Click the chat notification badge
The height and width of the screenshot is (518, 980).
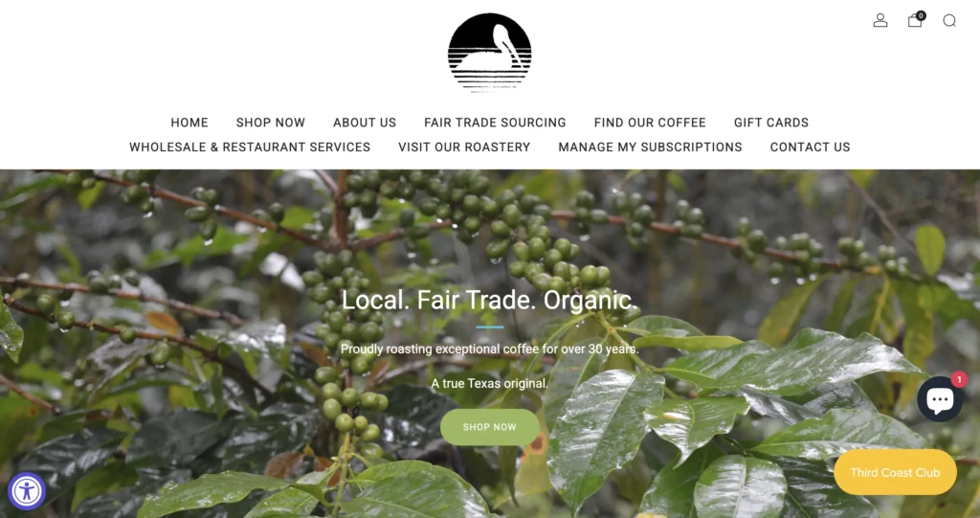959,379
